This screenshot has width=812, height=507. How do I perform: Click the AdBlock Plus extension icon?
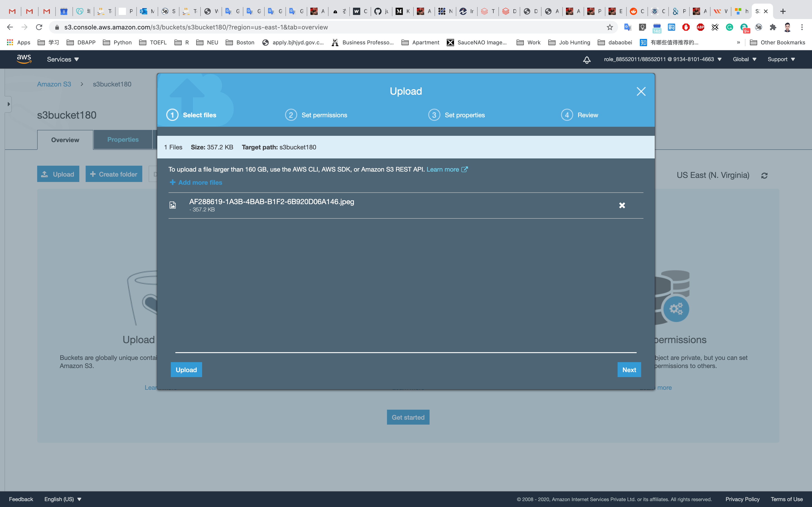pos(700,27)
